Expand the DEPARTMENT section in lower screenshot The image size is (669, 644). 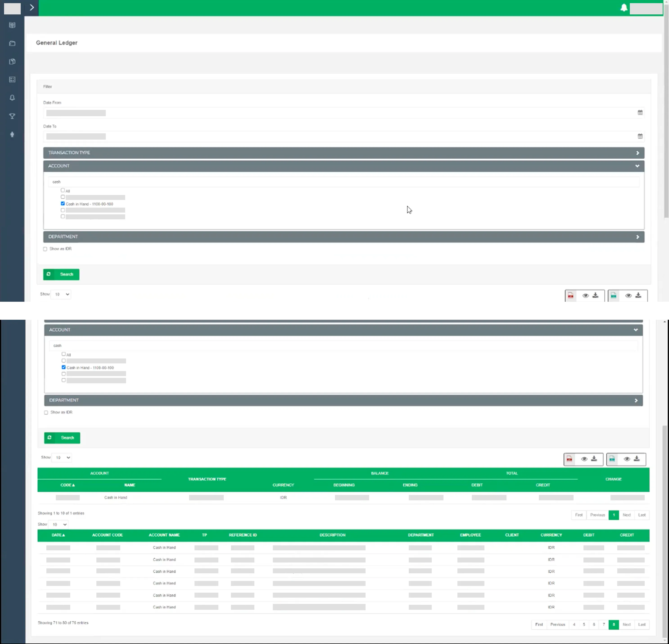tap(343, 400)
